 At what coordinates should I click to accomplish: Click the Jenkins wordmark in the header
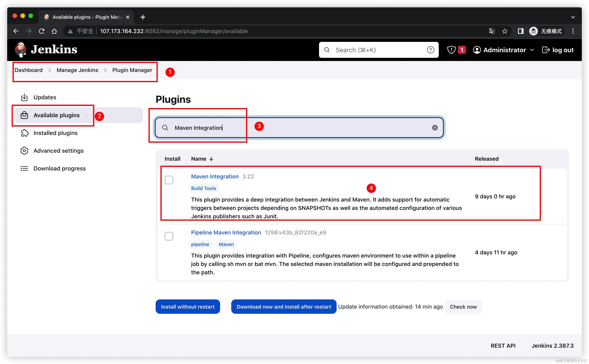pos(54,49)
